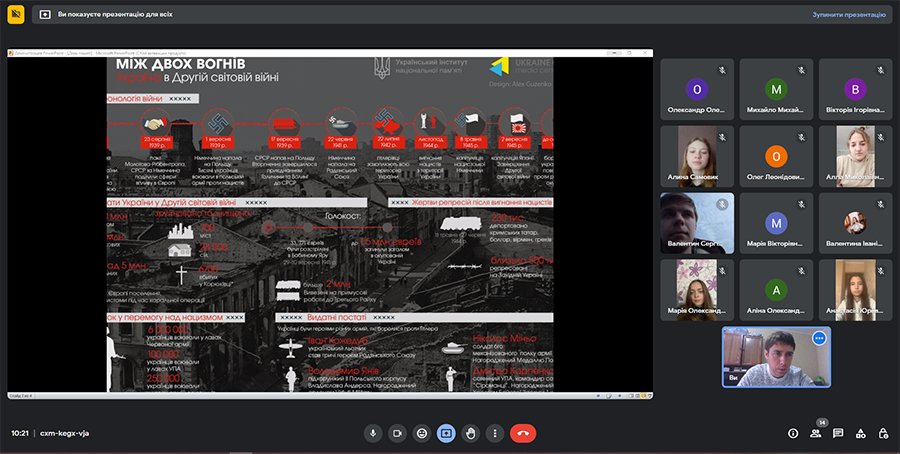This screenshot has height=454, width=900.
Task: Stop presenting via Зупинити презентацію
Action: pyautogui.click(x=848, y=14)
